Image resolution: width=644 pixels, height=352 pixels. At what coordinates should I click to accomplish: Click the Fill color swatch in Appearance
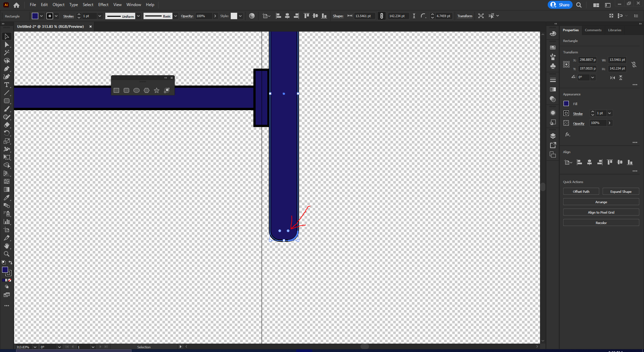(x=566, y=103)
